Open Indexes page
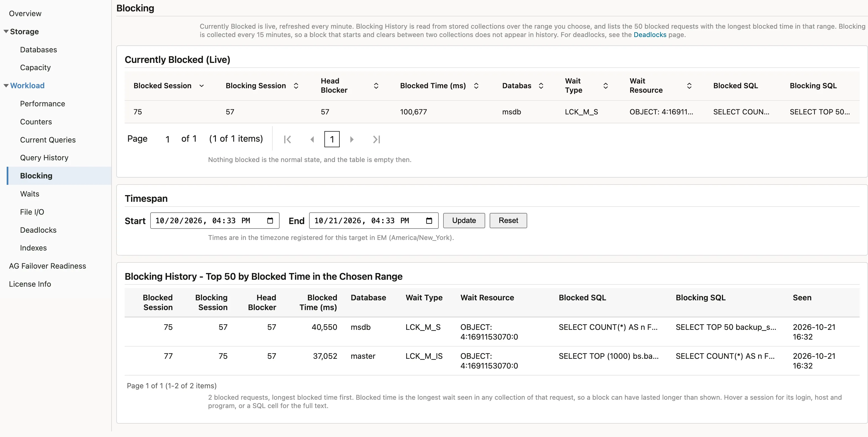 [x=33, y=248]
